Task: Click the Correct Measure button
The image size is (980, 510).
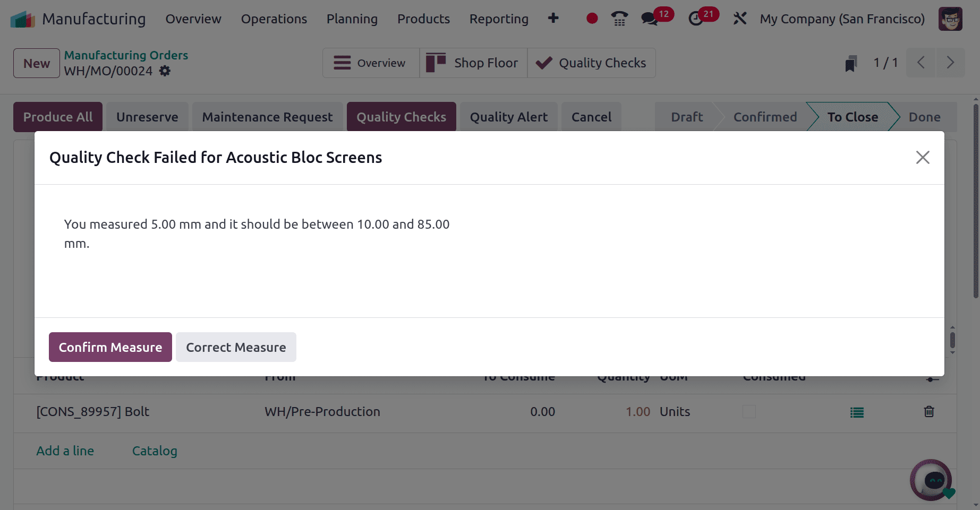Action: coord(236,347)
